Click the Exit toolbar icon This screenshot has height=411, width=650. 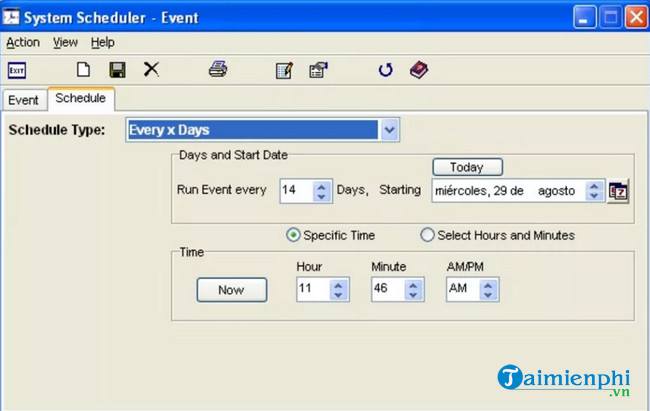(x=17, y=70)
